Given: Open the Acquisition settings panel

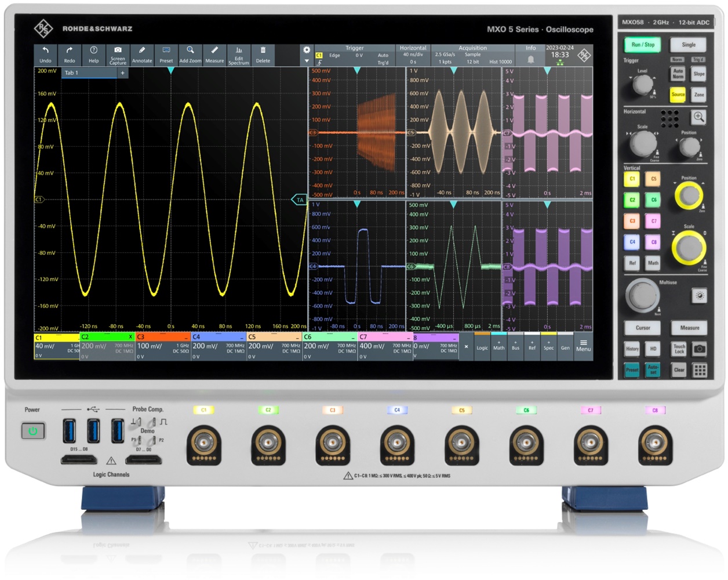Looking at the screenshot, I should pos(472,55).
